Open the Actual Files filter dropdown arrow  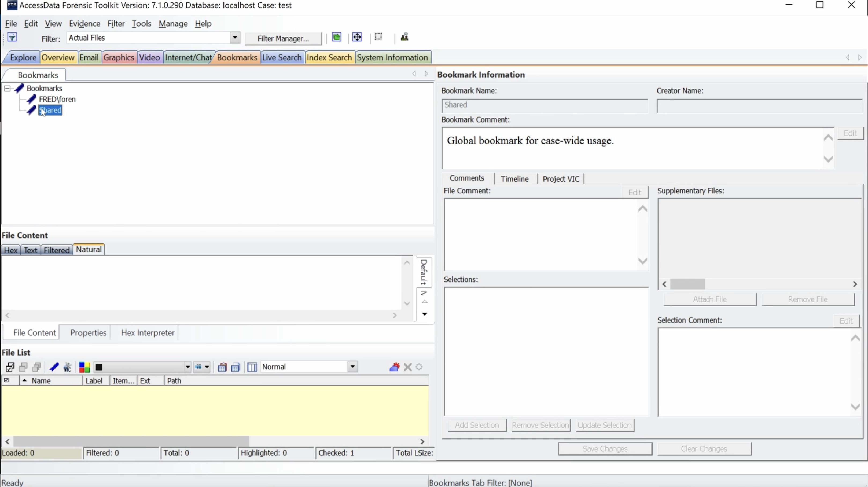click(x=235, y=38)
